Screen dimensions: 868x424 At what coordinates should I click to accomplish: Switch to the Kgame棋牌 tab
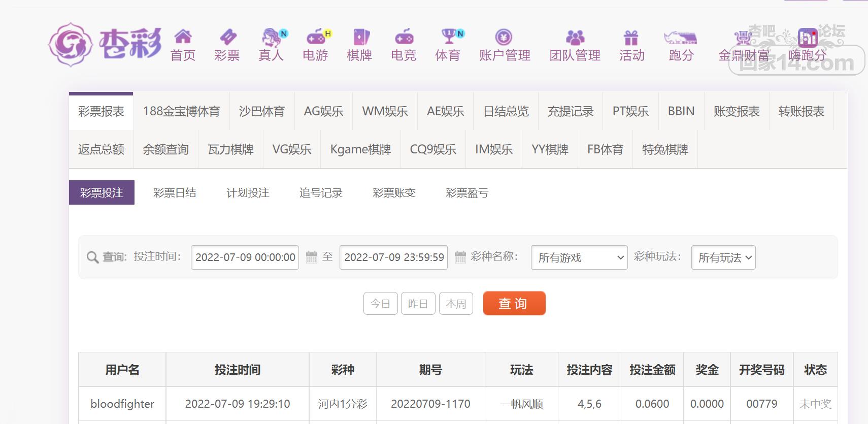[x=360, y=149]
